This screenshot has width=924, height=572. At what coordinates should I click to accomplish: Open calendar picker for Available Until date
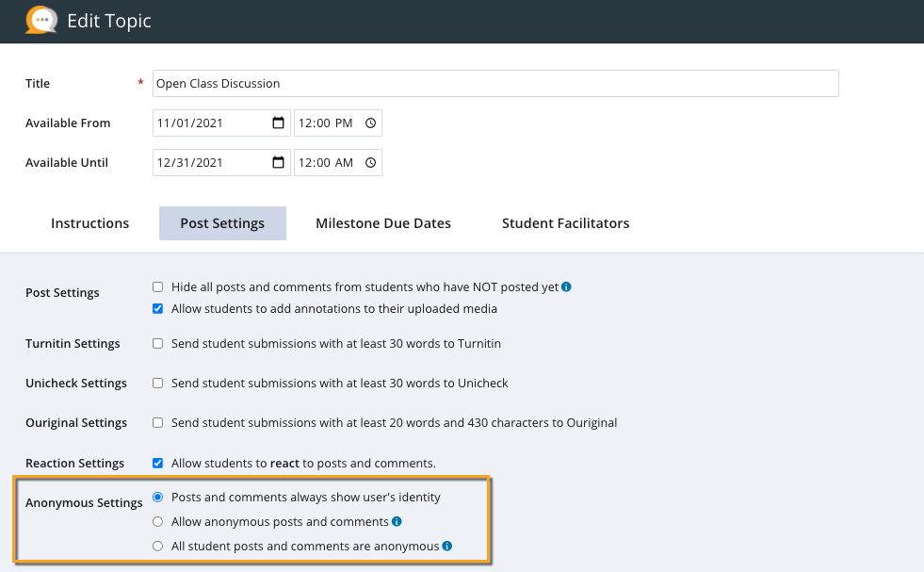278,163
